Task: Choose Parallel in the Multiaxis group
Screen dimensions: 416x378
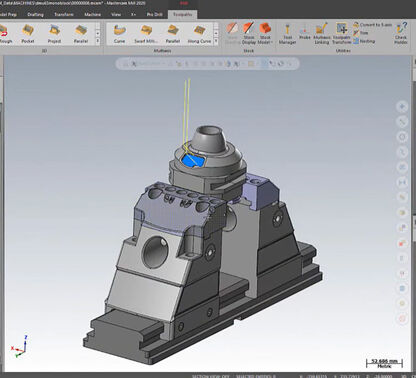Action: 173,34
